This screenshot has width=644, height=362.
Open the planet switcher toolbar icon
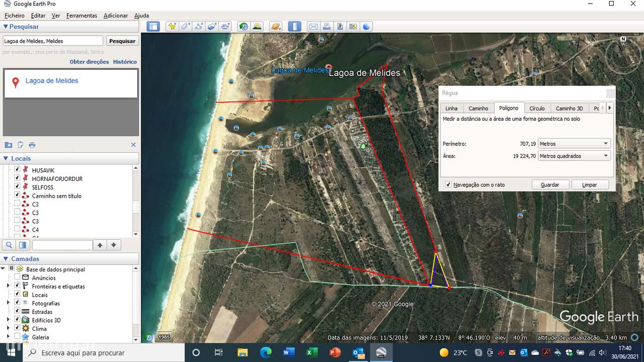point(276,26)
